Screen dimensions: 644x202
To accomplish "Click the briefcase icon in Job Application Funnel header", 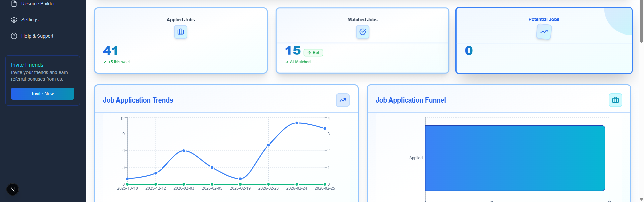I will 615,100.
